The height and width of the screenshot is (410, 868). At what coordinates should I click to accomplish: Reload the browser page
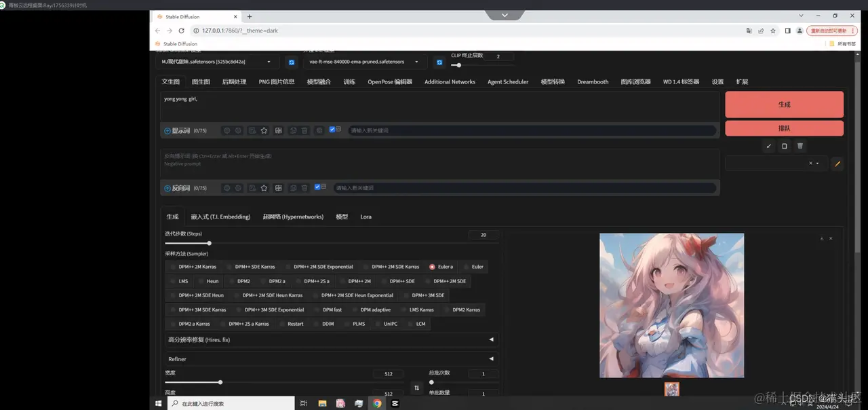(181, 31)
